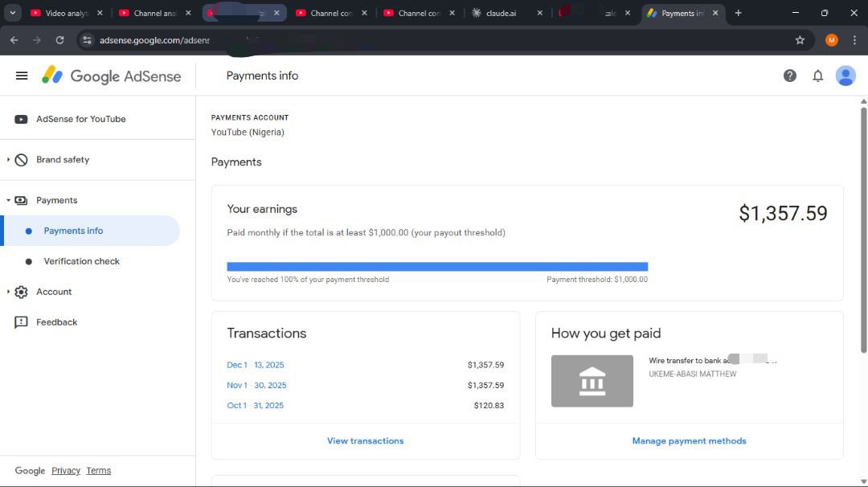
Task: Open Chrome profile M avatar
Action: pyautogui.click(x=832, y=40)
